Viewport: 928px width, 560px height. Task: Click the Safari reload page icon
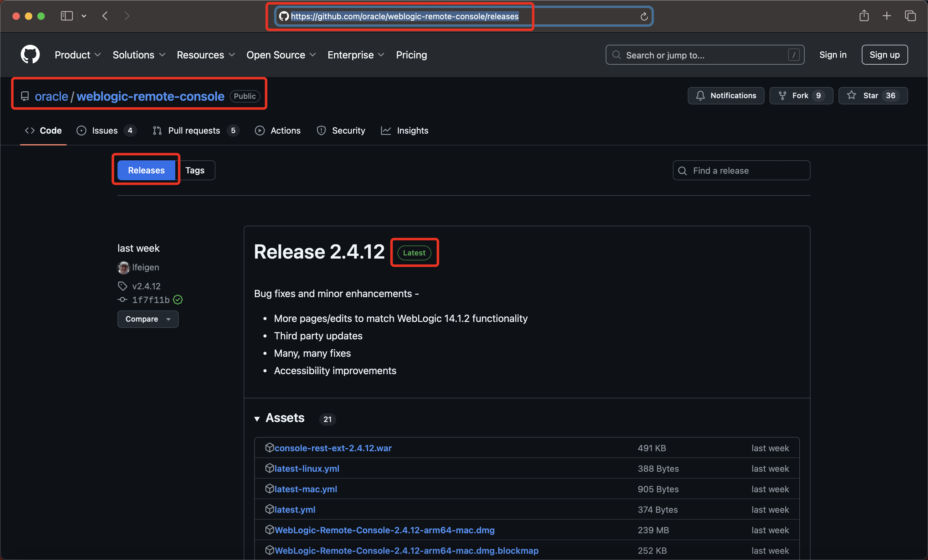point(644,16)
